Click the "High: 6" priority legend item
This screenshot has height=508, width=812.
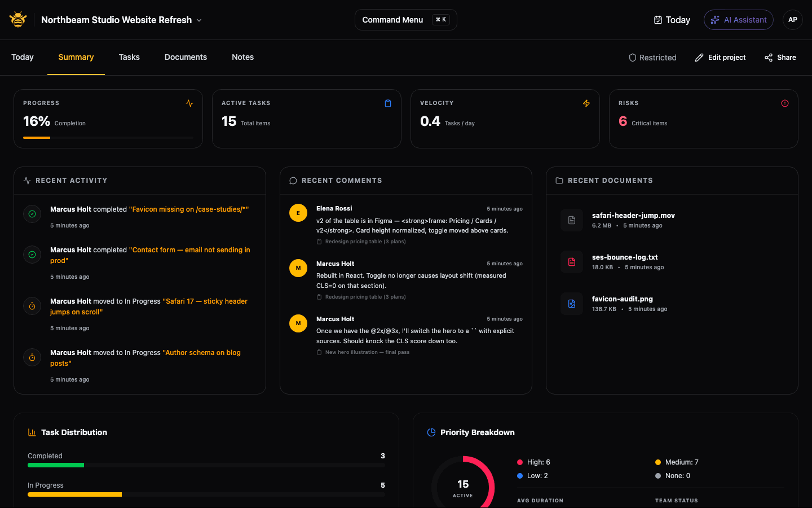(x=533, y=462)
